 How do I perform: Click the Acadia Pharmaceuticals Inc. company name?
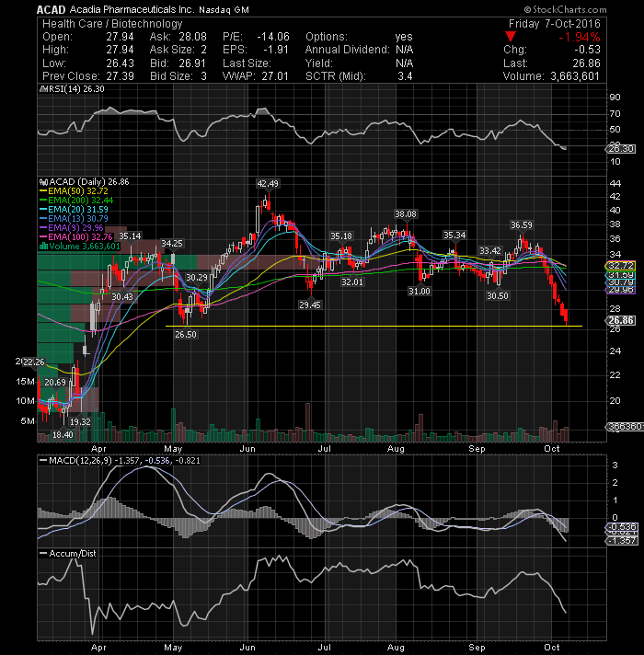coord(132,9)
